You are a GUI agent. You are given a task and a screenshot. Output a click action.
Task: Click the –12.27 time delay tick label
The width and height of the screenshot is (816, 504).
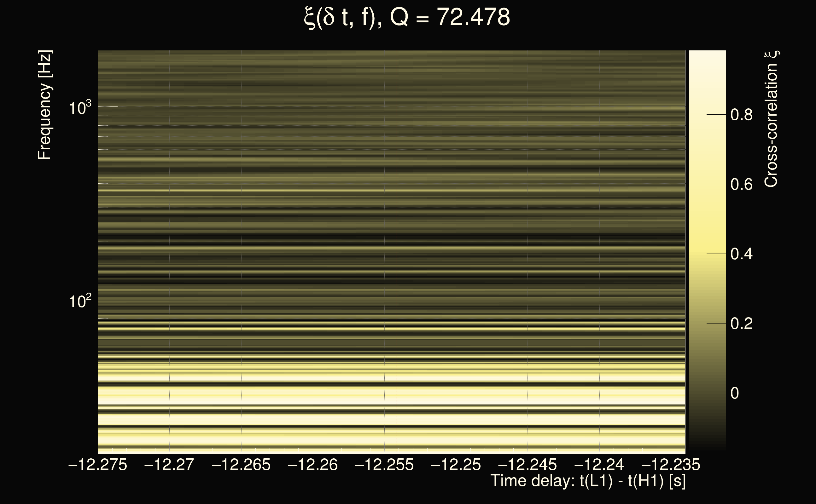pos(169,465)
